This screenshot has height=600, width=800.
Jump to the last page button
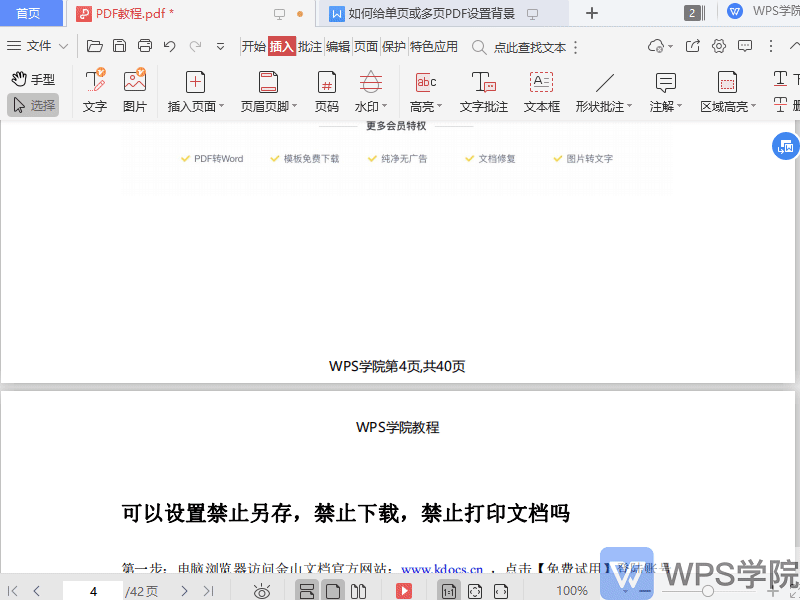pyautogui.click(x=209, y=591)
